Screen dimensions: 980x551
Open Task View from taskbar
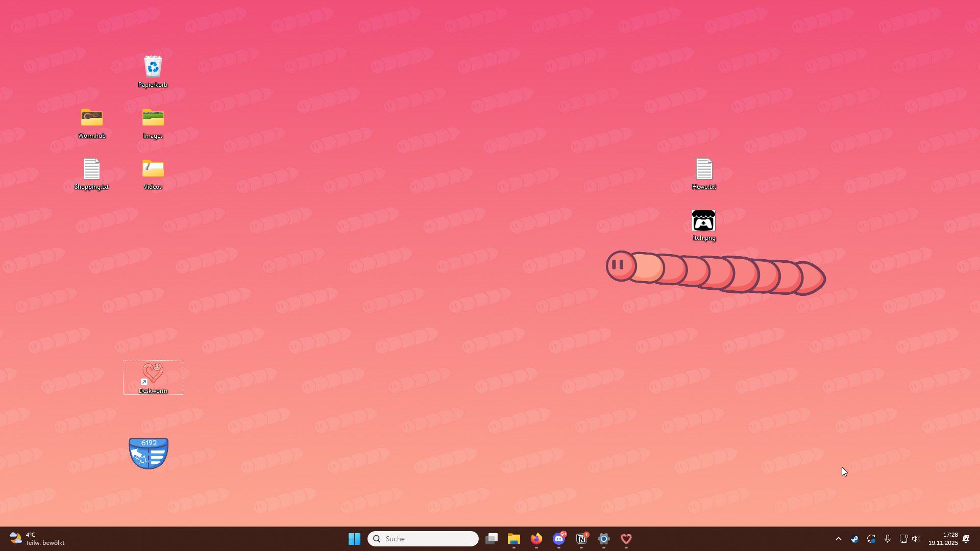tap(492, 539)
